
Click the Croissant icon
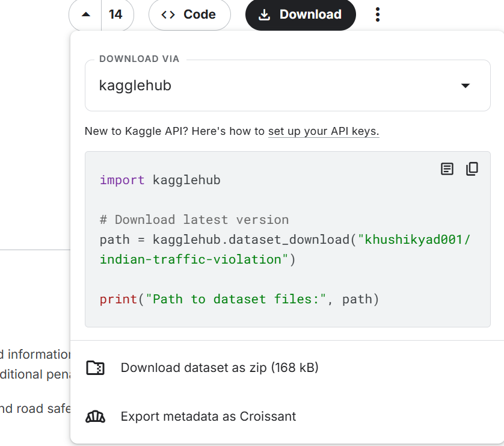click(x=95, y=417)
